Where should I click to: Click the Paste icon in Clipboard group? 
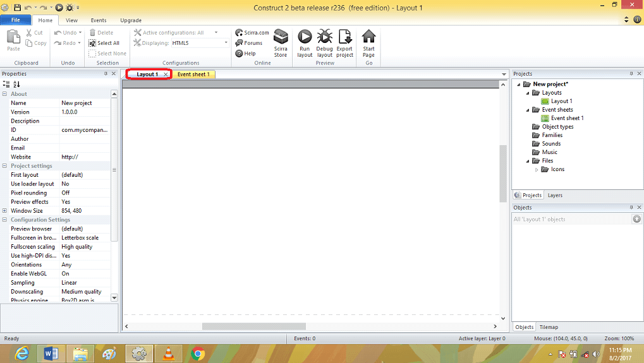coord(13,37)
